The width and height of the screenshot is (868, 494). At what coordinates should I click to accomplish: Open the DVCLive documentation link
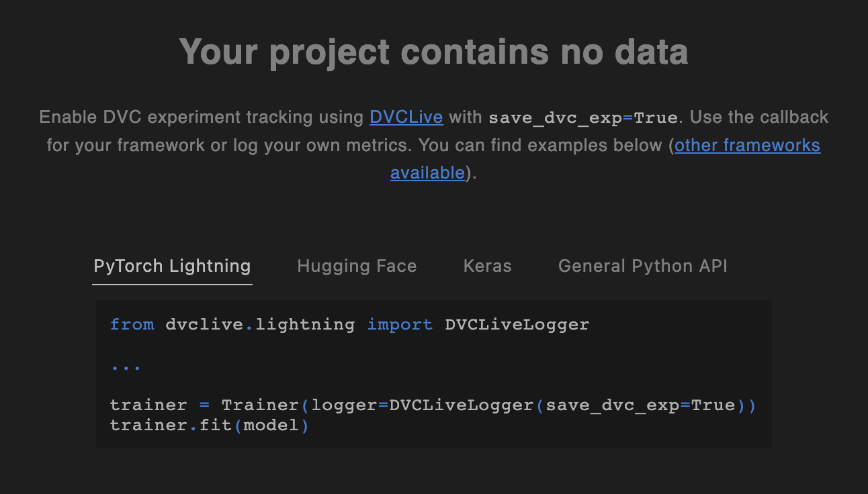[x=406, y=117]
